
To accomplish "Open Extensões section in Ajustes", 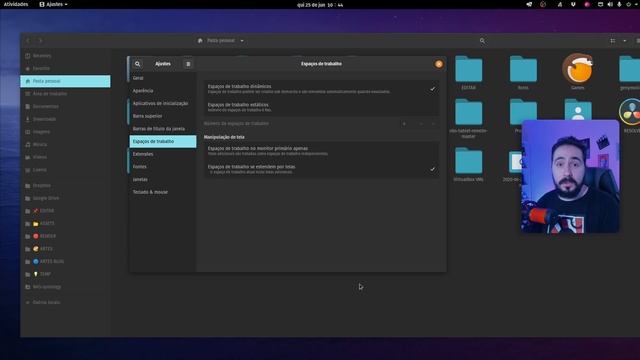I will [x=162, y=154].
